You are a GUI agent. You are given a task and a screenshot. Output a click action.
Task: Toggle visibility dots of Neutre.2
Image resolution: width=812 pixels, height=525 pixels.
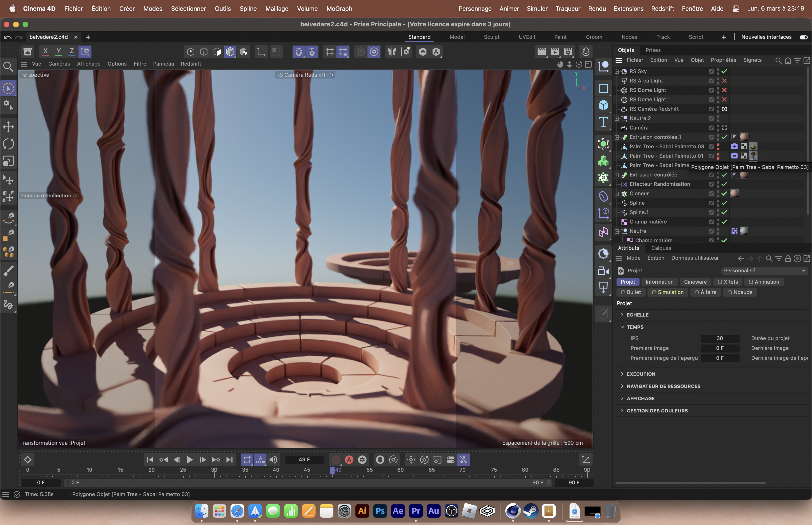point(718,118)
